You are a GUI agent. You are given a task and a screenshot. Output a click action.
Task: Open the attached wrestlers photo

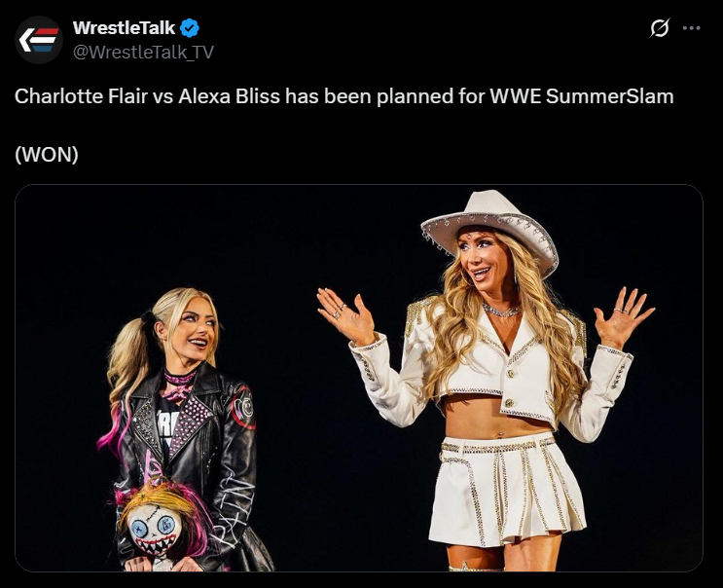point(359,378)
